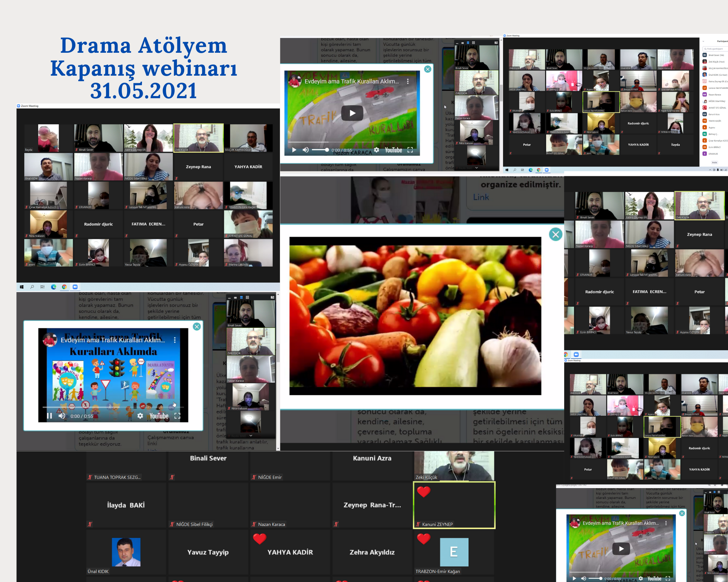Close the popup containing the playing video
This screenshot has height=582, width=728.
click(x=197, y=326)
